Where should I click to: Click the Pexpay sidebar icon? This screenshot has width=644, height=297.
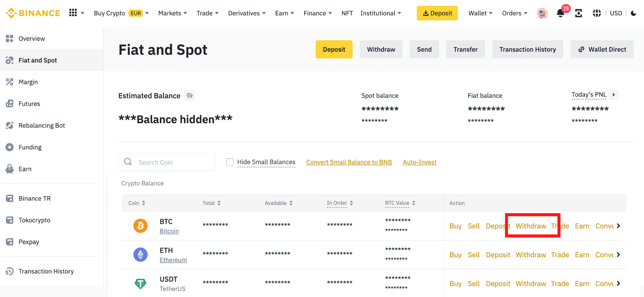point(10,242)
